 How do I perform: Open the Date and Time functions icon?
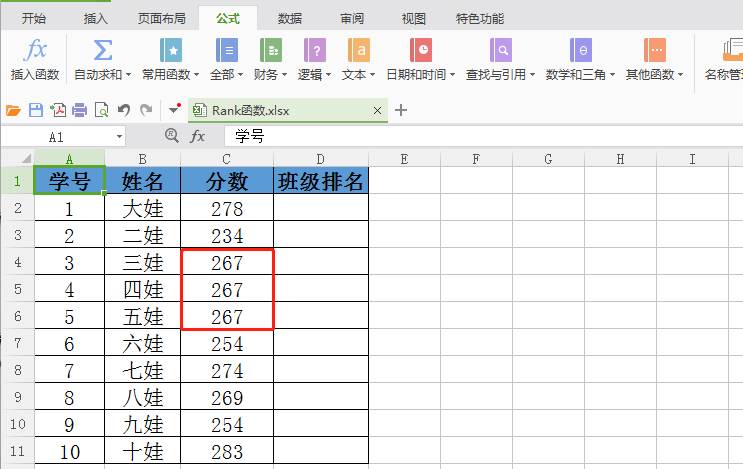tap(420, 50)
